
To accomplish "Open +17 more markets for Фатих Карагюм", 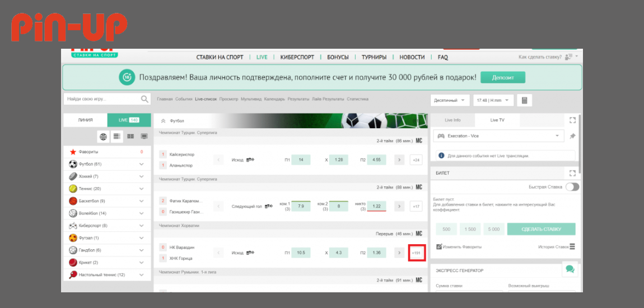I will coord(416,206).
